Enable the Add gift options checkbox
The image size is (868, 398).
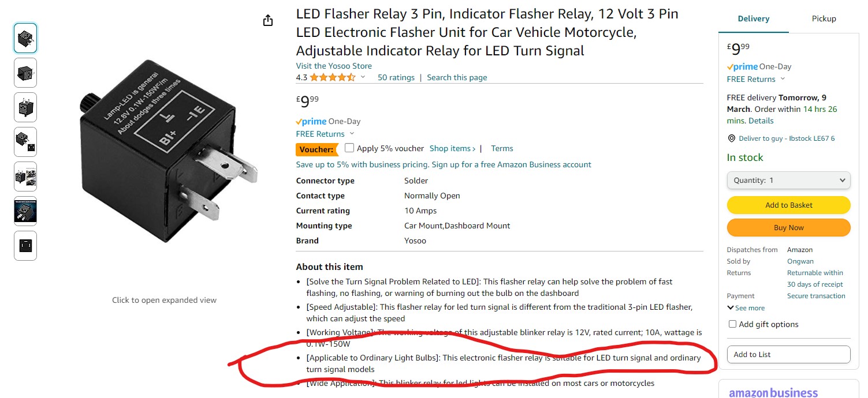point(732,324)
